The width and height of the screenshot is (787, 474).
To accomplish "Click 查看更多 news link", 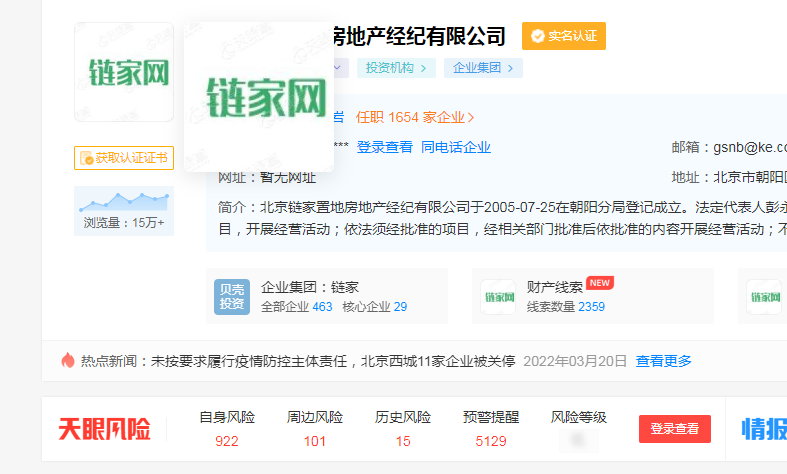I will (x=664, y=361).
